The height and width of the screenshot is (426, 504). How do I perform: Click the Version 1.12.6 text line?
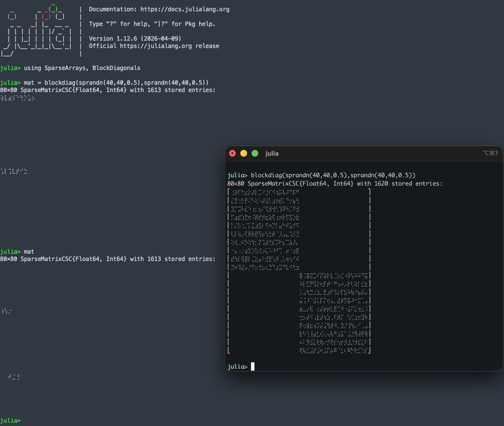[135, 39]
